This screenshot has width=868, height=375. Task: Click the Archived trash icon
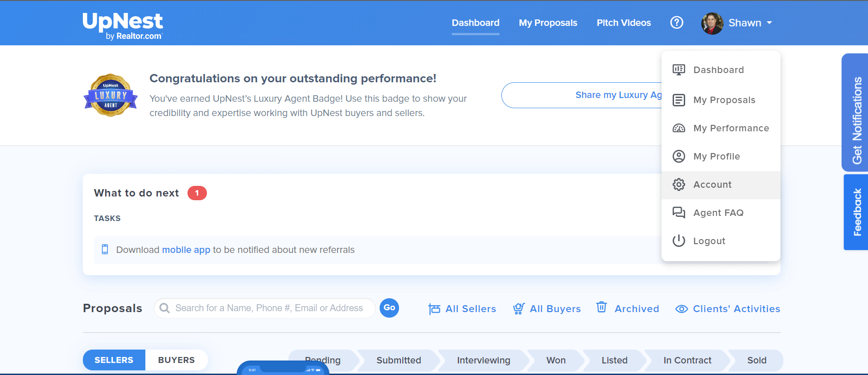[x=601, y=307]
